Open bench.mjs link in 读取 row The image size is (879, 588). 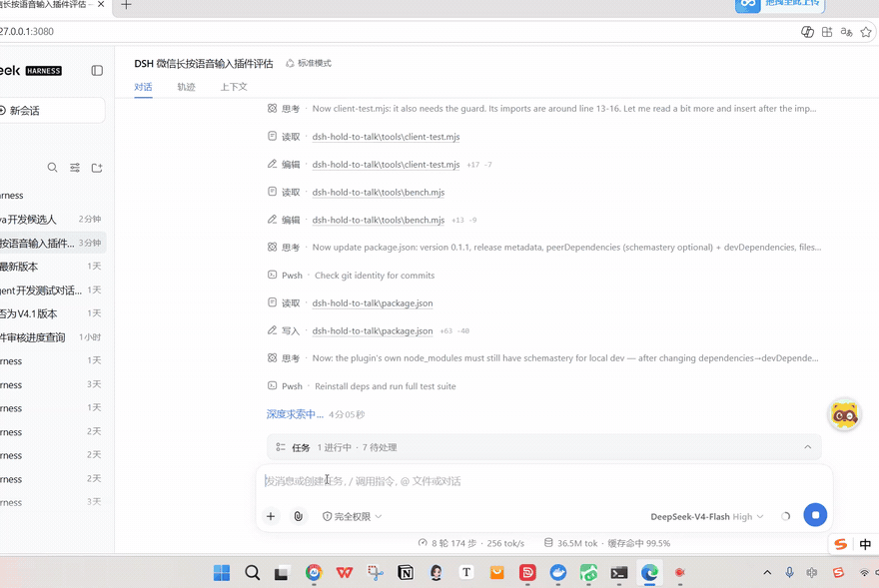click(379, 193)
